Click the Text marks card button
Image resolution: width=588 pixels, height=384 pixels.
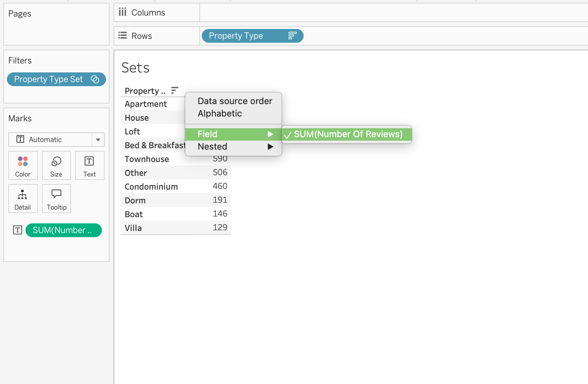90,166
